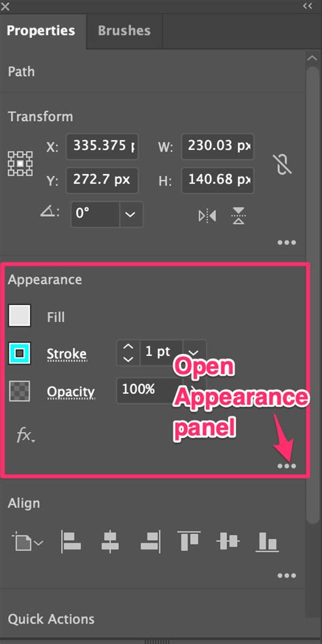Open more Transform options

[x=287, y=243]
